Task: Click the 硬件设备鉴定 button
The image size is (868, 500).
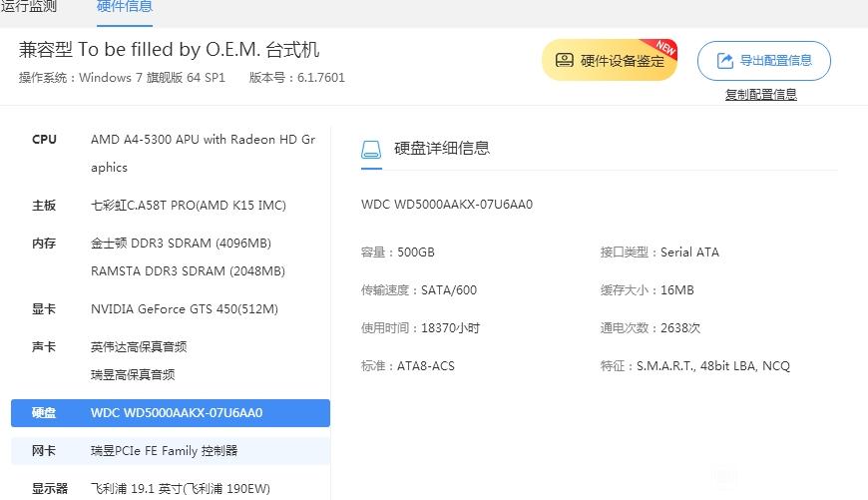Action: pyautogui.click(x=610, y=60)
